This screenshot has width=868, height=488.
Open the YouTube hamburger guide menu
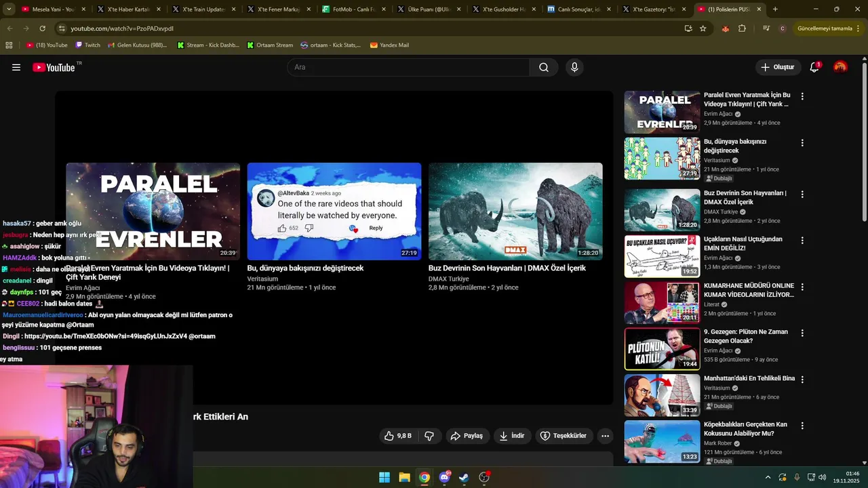pyautogui.click(x=16, y=67)
